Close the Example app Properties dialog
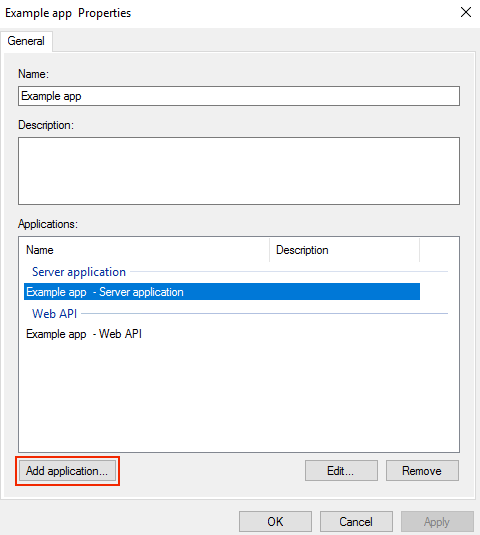This screenshot has width=480, height=535. (x=466, y=13)
